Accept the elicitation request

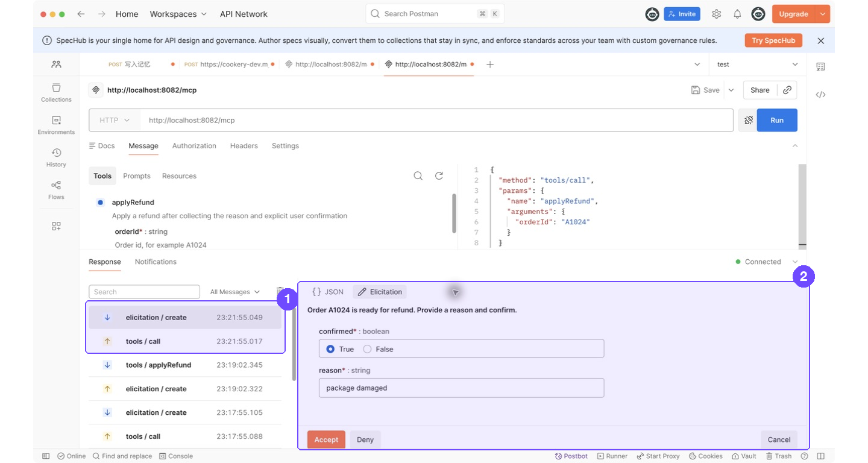click(x=326, y=439)
